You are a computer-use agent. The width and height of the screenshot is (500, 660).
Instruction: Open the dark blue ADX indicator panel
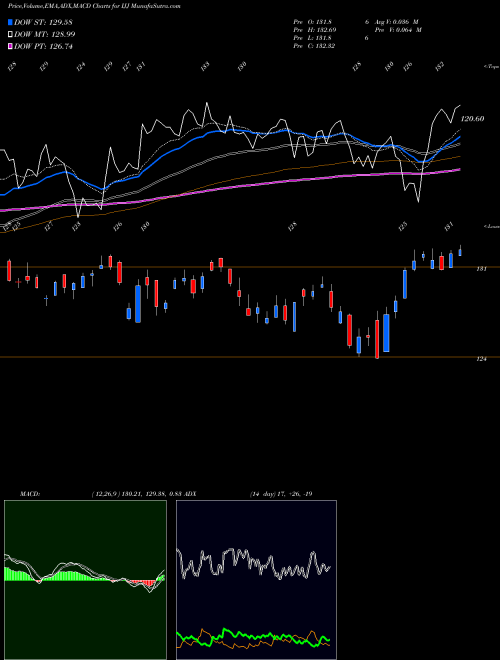pos(256,580)
